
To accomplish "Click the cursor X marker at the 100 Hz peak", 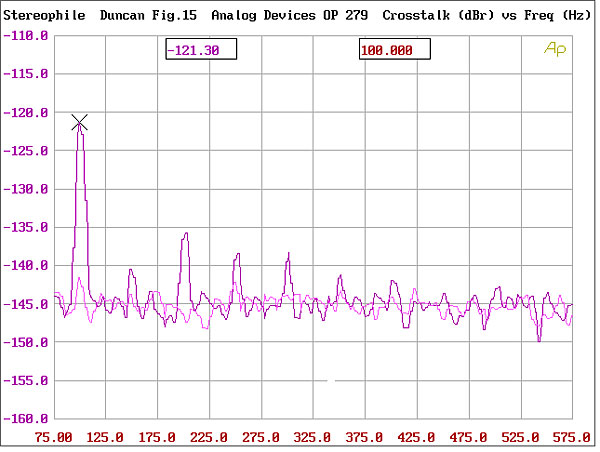I will tap(80, 122).
